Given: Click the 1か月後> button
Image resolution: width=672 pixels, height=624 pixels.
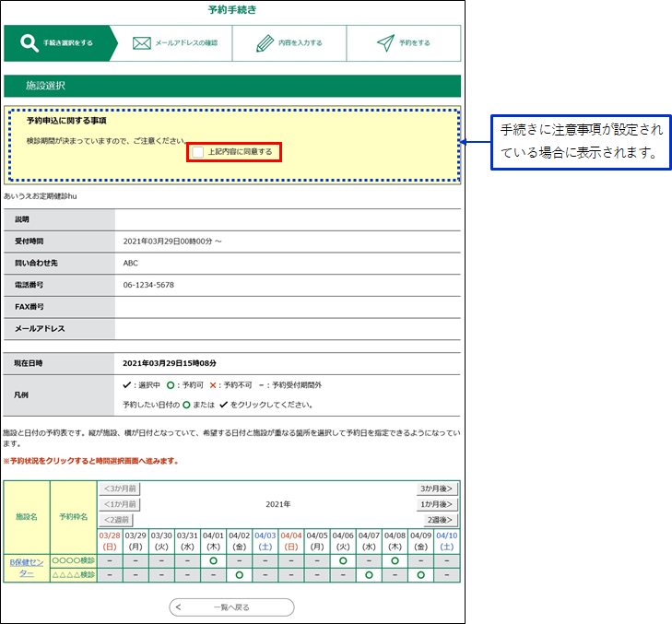Looking at the screenshot, I should tap(437, 504).
